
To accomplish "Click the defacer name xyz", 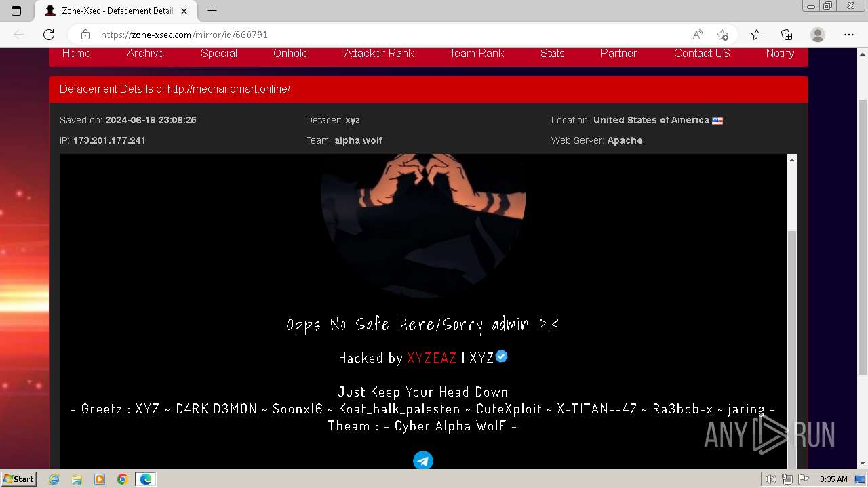I will click(353, 120).
